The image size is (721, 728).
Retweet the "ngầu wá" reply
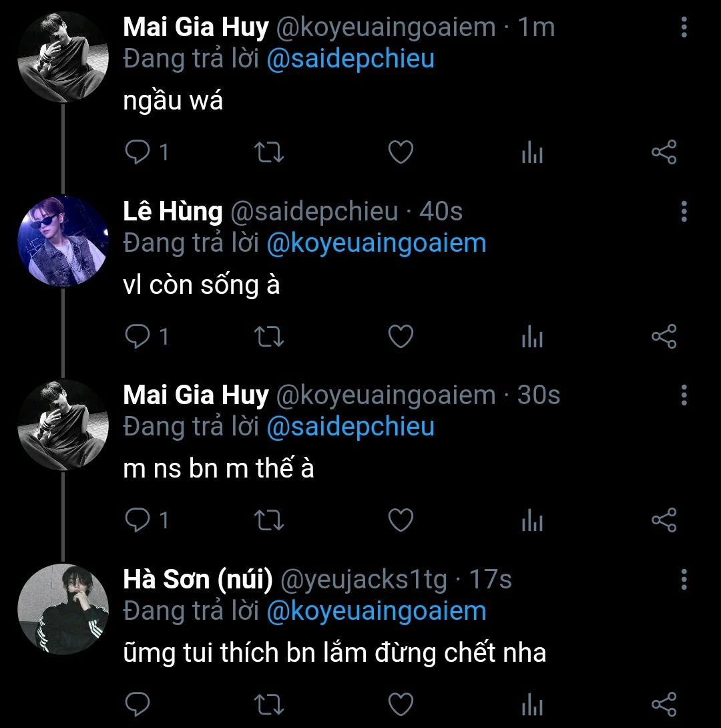pyautogui.click(x=270, y=153)
